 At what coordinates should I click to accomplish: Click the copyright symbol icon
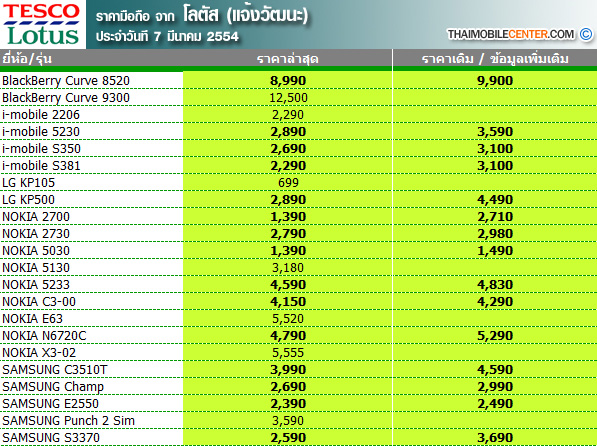pos(586,34)
